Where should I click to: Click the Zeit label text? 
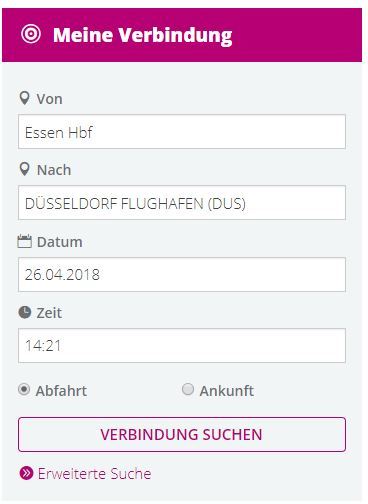coord(49,313)
